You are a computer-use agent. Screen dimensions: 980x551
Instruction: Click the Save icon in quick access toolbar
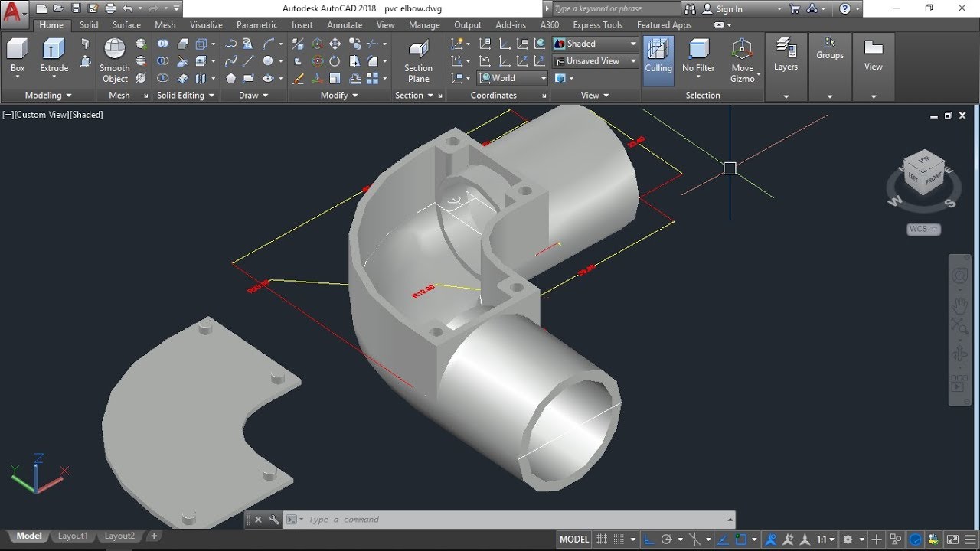point(75,8)
